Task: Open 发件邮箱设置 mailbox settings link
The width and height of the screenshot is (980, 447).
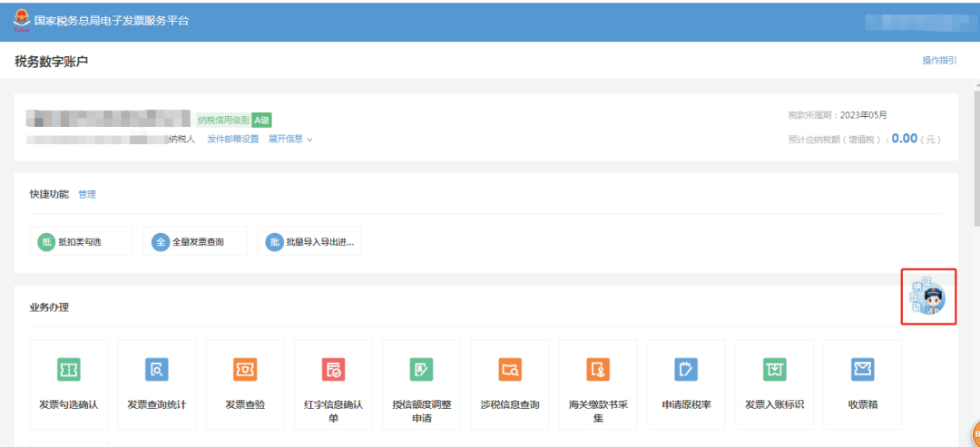Action: (x=232, y=140)
